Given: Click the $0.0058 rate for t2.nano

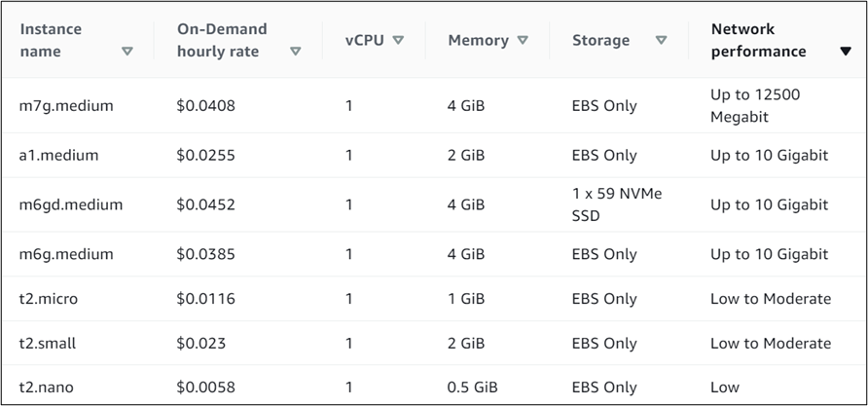Looking at the screenshot, I should pyautogui.click(x=205, y=387).
